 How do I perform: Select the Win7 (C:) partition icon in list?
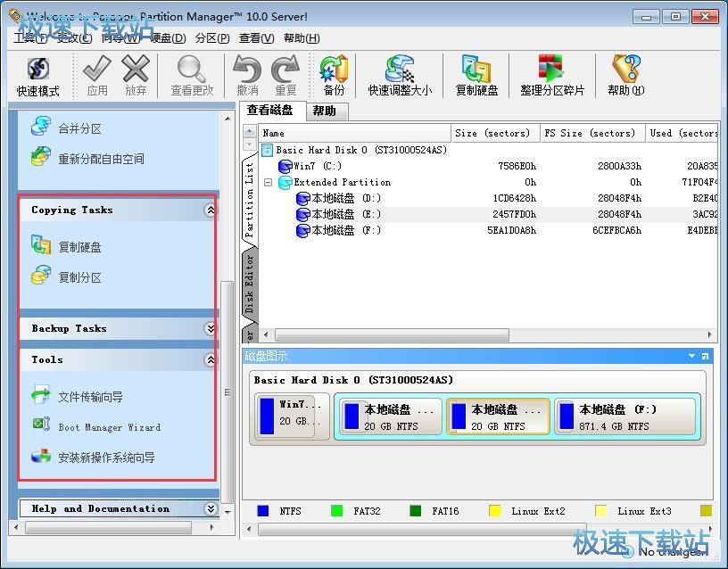click(x=285, y=166)
